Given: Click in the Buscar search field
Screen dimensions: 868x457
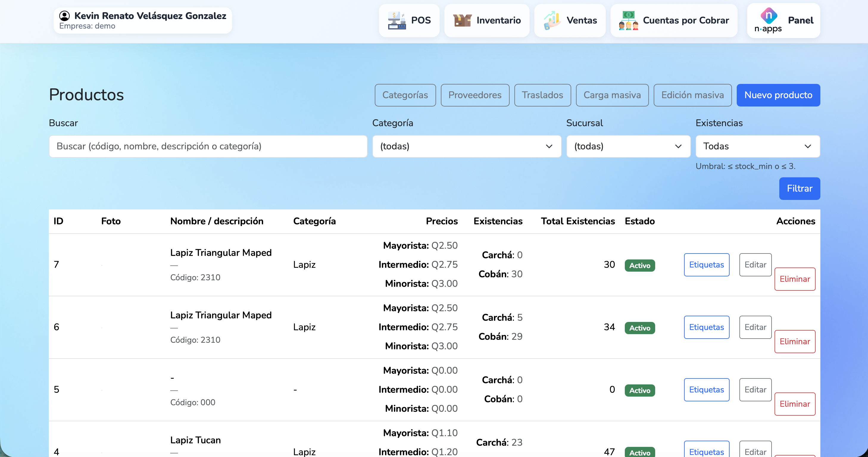Looking at the screenshot, I should tap(208, 146).
